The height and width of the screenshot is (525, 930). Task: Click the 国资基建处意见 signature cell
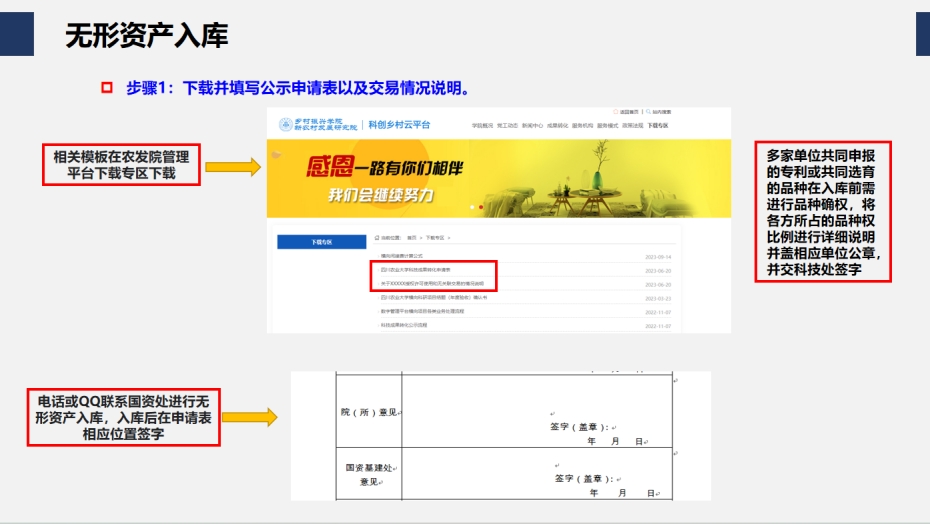(x=537, y=475)
